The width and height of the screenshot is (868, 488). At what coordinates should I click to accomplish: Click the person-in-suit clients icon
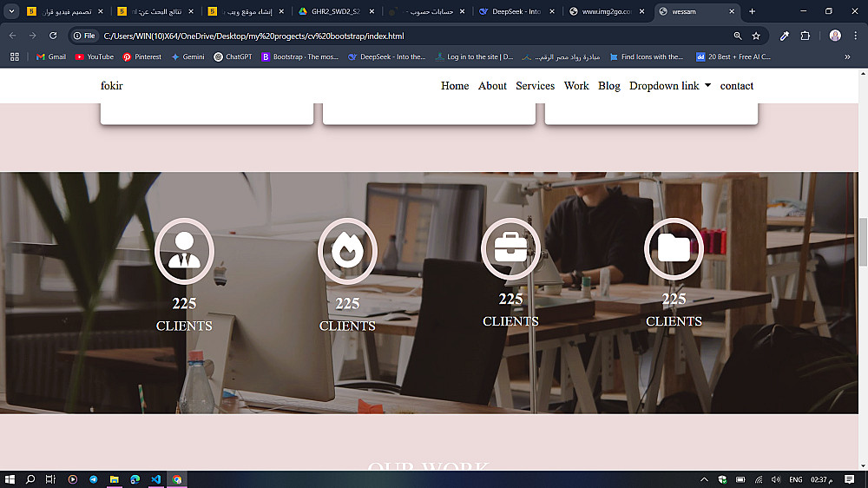pyautogui.click(x=184, y=251)
